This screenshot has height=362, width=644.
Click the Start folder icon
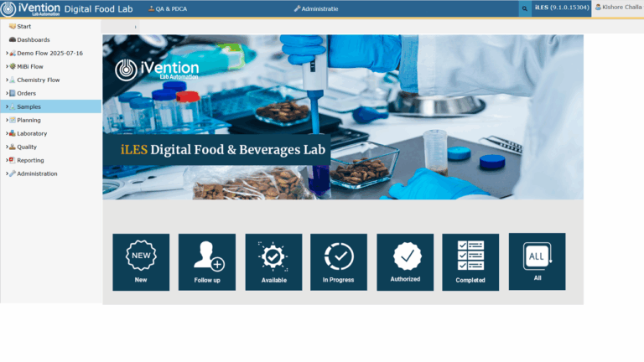(x=13, y=26)
